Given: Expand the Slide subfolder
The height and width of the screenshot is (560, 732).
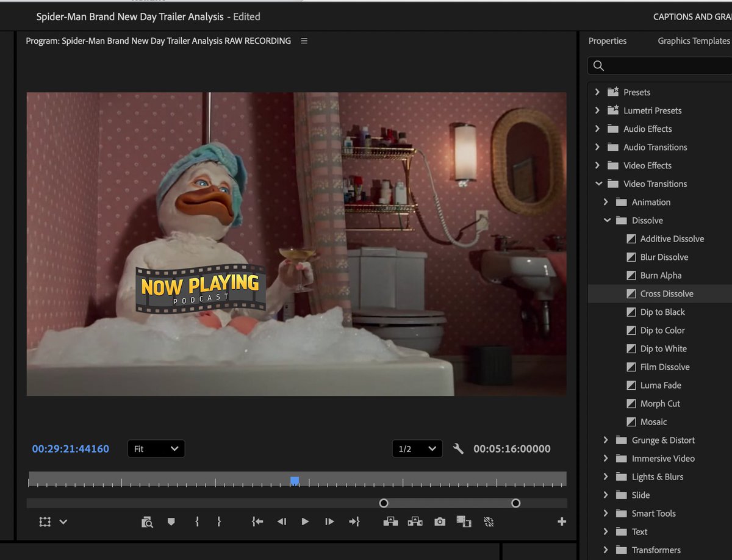Looking at the screenshot, I should click(606, 495).
